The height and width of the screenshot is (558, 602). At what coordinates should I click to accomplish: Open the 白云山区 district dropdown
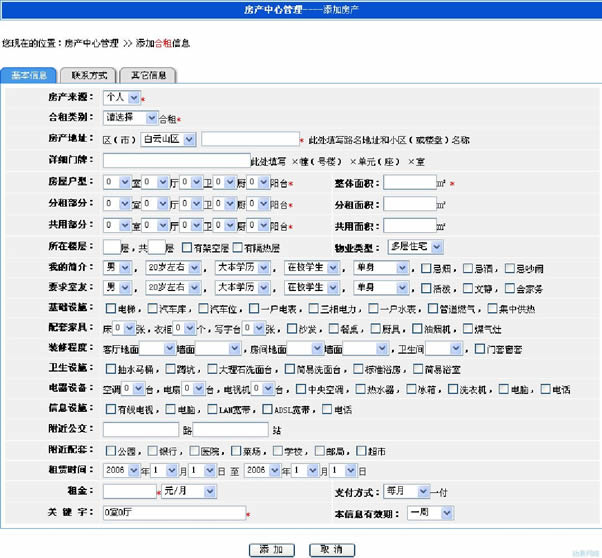168,139
